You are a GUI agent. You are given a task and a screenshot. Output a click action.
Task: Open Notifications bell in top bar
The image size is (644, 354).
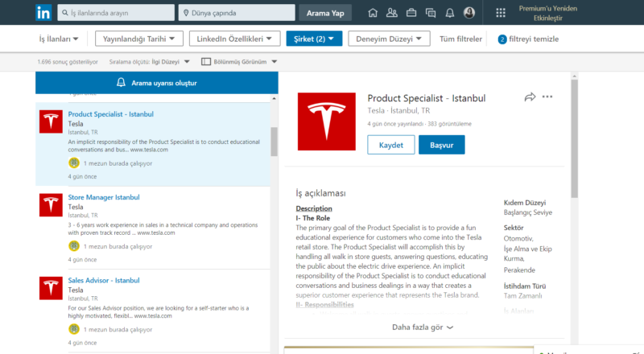click(450, 13)
